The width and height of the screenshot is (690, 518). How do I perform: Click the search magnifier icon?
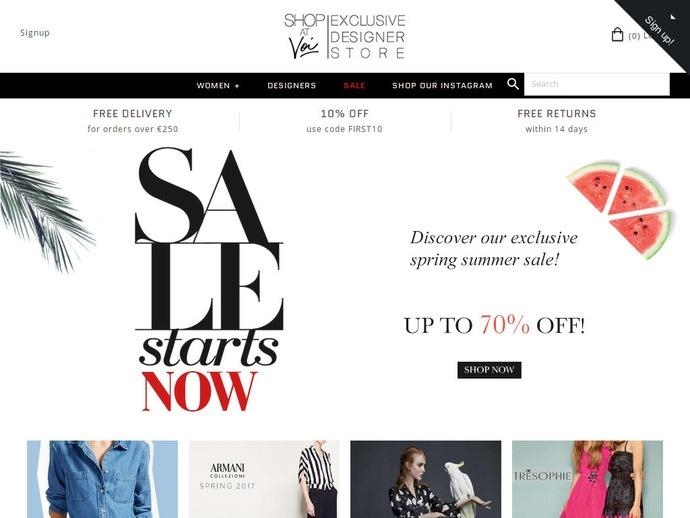513,84
